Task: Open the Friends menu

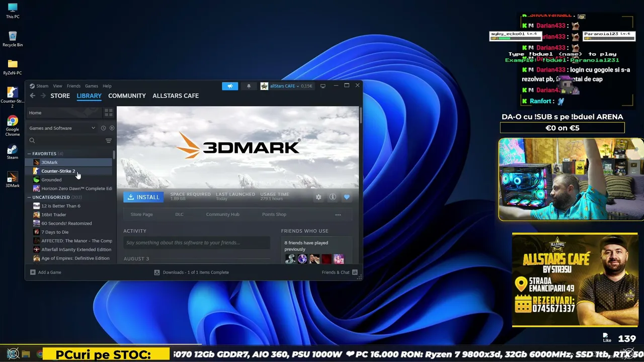Action: click(73, 86)
